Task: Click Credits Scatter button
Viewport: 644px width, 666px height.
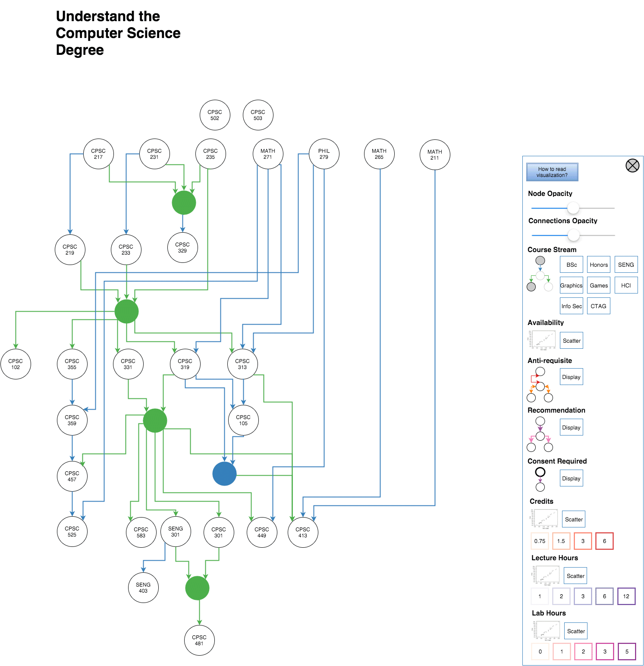Action: [574, 519]
